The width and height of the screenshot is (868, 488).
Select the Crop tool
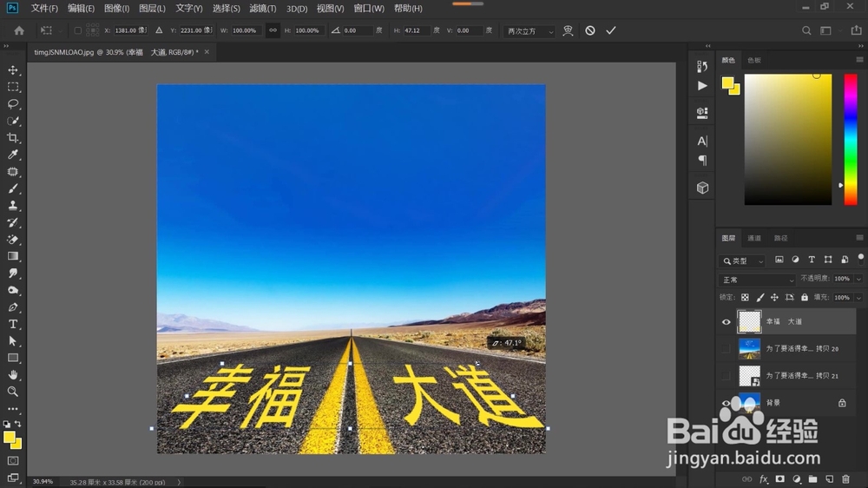(13, 138)
